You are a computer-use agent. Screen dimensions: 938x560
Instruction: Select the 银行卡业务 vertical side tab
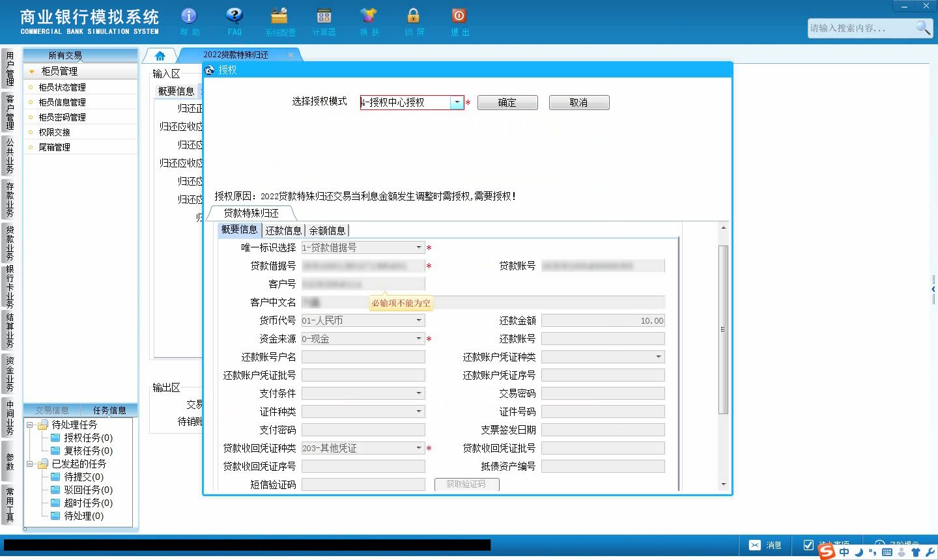tap(10, 287)
